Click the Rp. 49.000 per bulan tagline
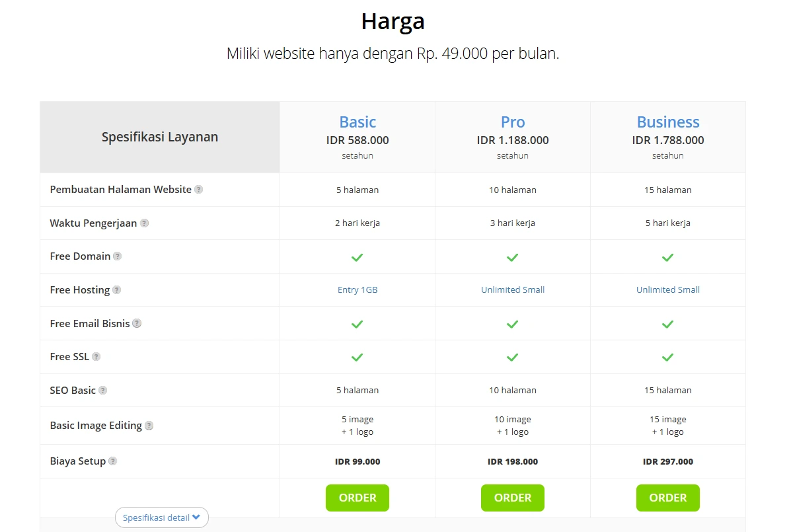Screen dimensions: 789x532 (x=393, y=54)
